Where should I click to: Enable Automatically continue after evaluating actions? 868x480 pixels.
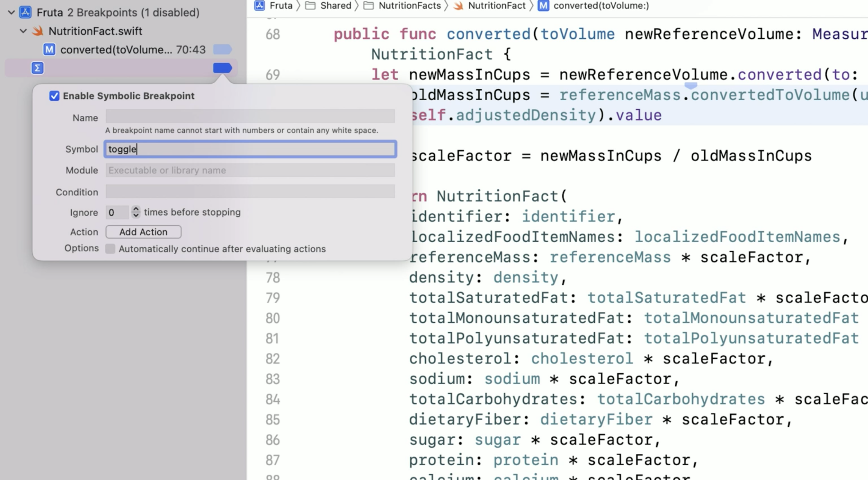[x=110, y=249]
